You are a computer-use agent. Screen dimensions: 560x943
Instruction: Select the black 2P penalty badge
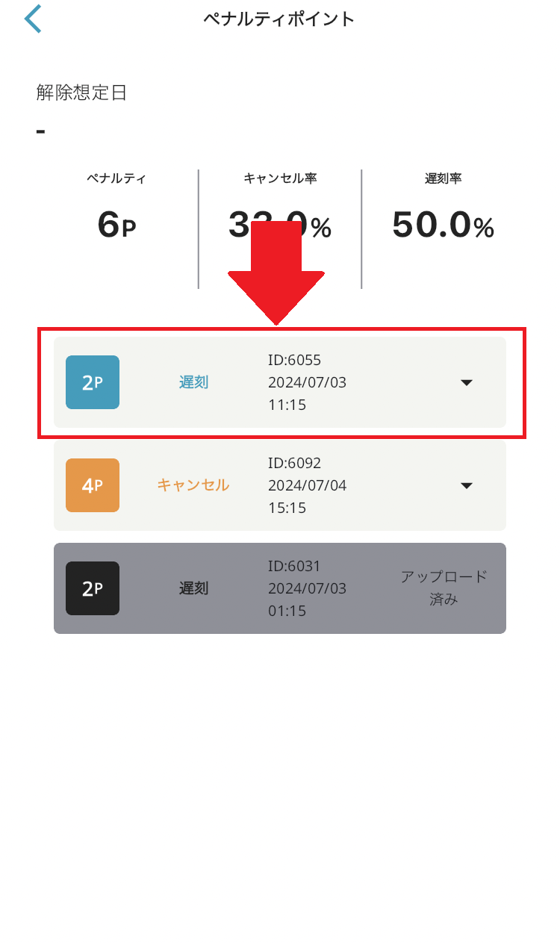(x=93, y=588)
